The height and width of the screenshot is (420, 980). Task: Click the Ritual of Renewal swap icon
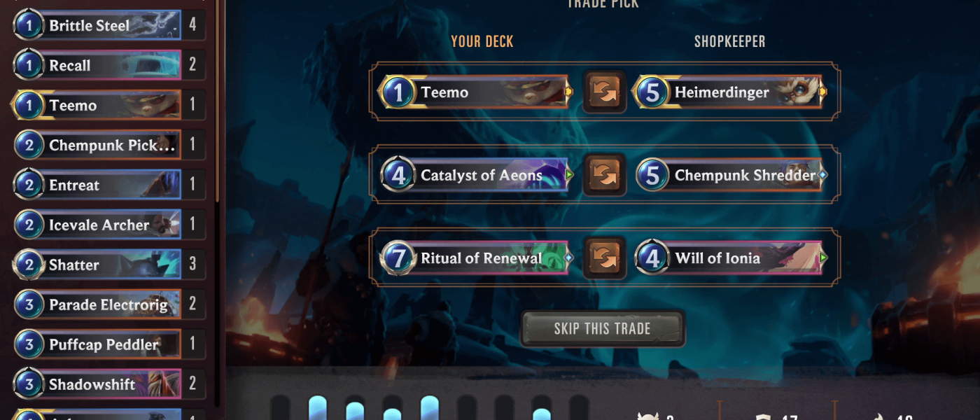click(605, 258)
